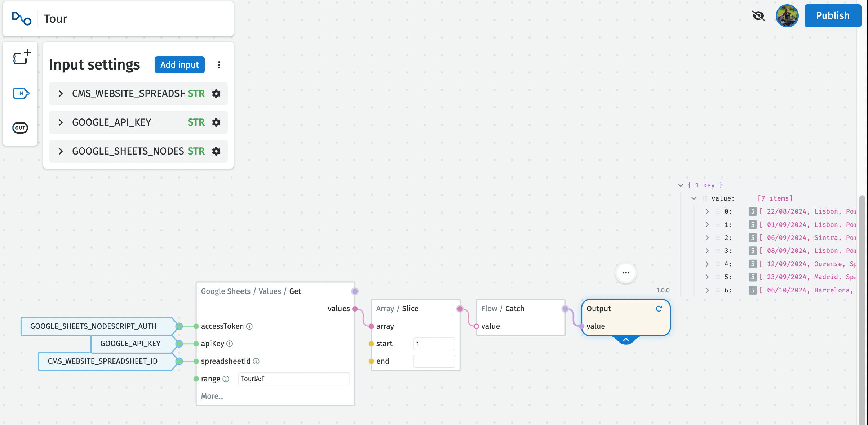The width and height of the screenshot is (868, 425).
Task: Open the user avatar profile menu
Action: pos(787,16)
